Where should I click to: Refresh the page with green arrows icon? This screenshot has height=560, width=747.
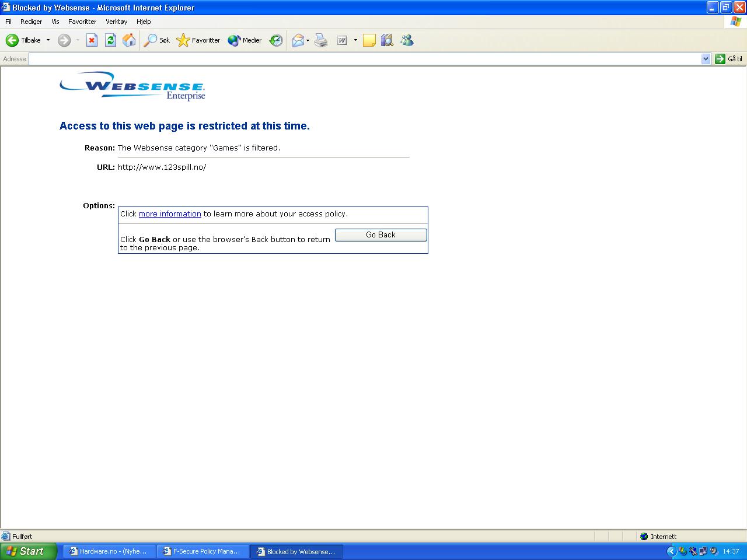(110, 40)
